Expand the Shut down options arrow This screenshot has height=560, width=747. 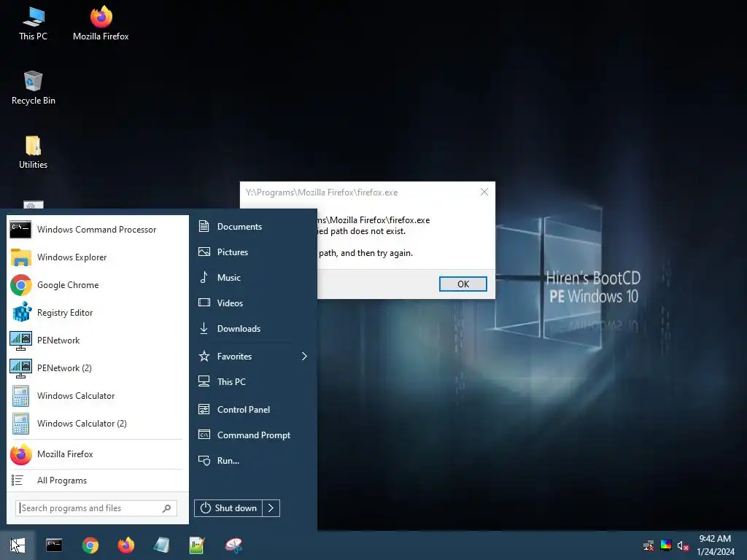[271, 508]
